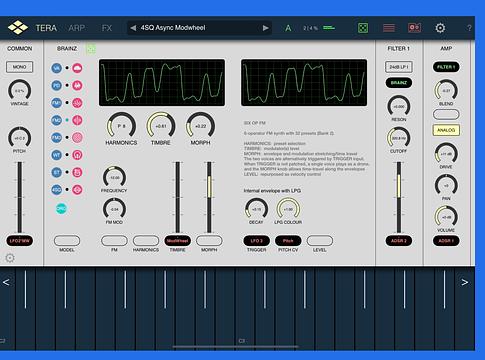Click the TIMBRE modulation amount slider
Image resolution: width=485 pixels, height=360 pixels.
pos(178,197)
